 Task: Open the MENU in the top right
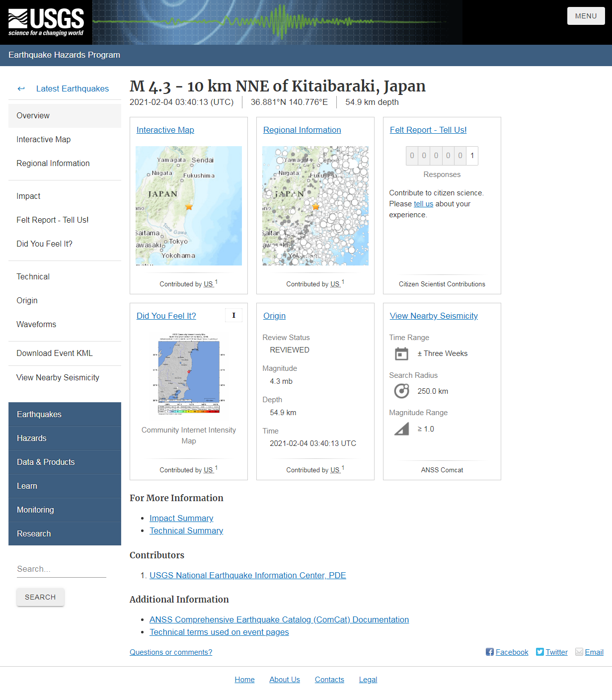pyautogui.click(x=586, y=15)
